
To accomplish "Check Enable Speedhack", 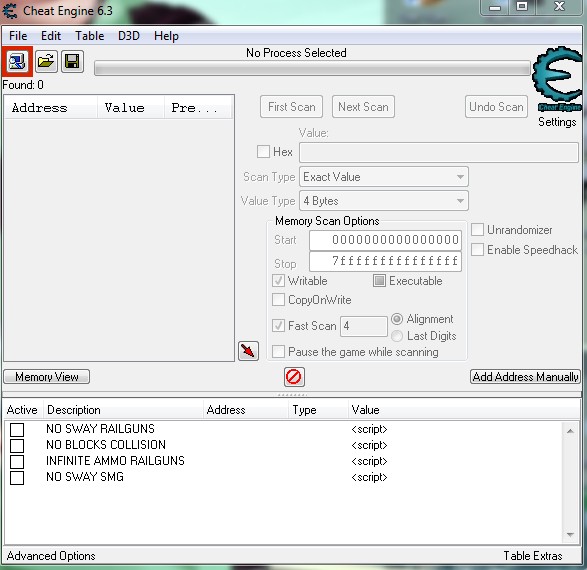I will (477, 250).
